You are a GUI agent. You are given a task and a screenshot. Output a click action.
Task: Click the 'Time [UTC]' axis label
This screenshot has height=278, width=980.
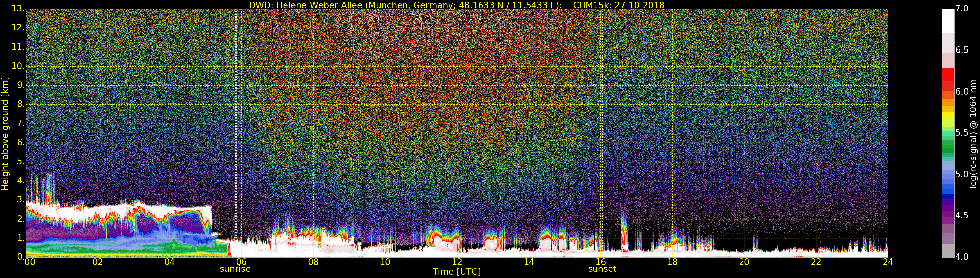(457, 272)
